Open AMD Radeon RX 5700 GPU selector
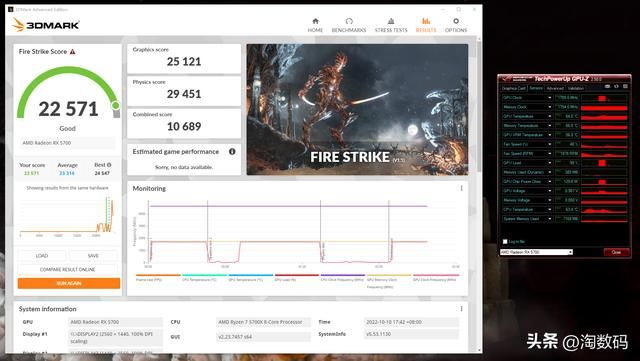The height and width of the screenshot is (361, 640). point(536,252)
